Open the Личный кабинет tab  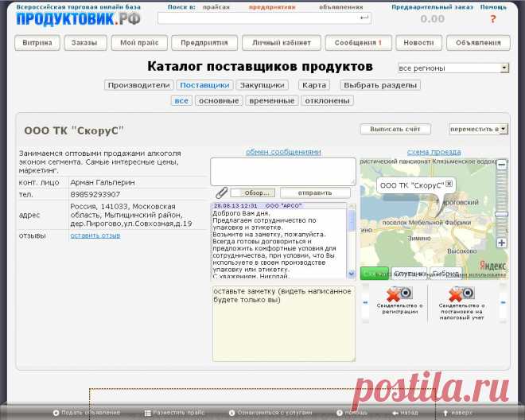tap(282, 43)
